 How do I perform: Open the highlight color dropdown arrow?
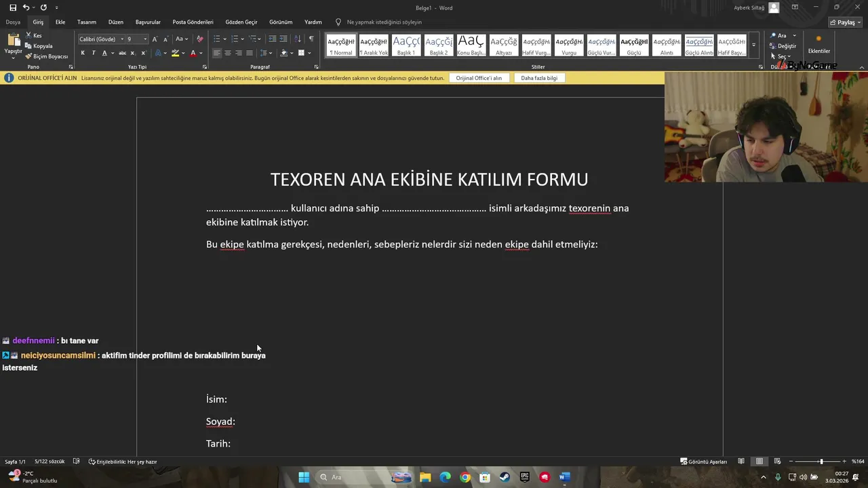tap(183, 53)
